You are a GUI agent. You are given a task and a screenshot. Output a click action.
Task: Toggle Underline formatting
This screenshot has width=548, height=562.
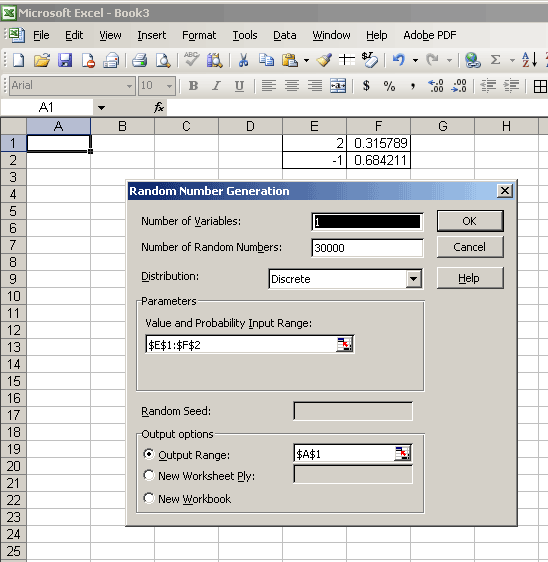pyautogui.click(x=239, y=86)
